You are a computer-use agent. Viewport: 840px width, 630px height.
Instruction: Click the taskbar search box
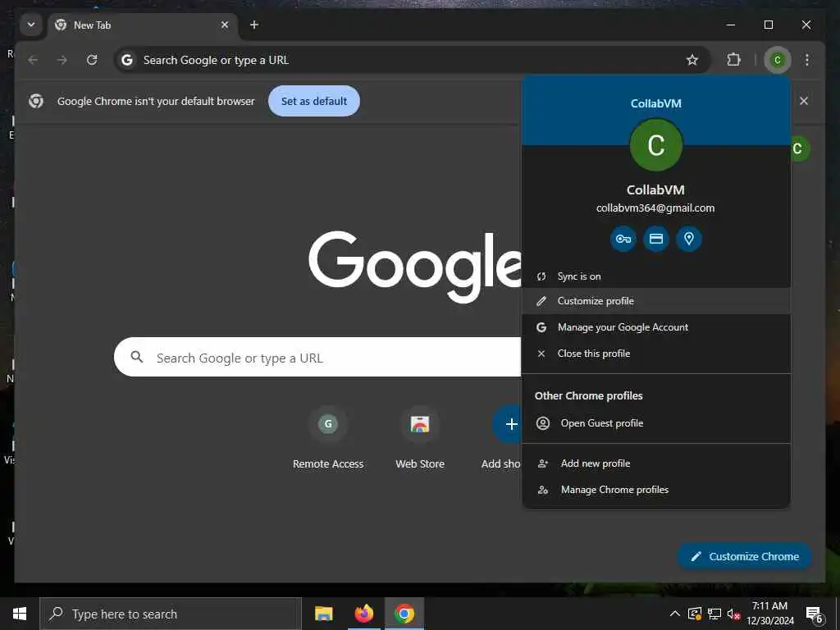click(x=171, y=614)
